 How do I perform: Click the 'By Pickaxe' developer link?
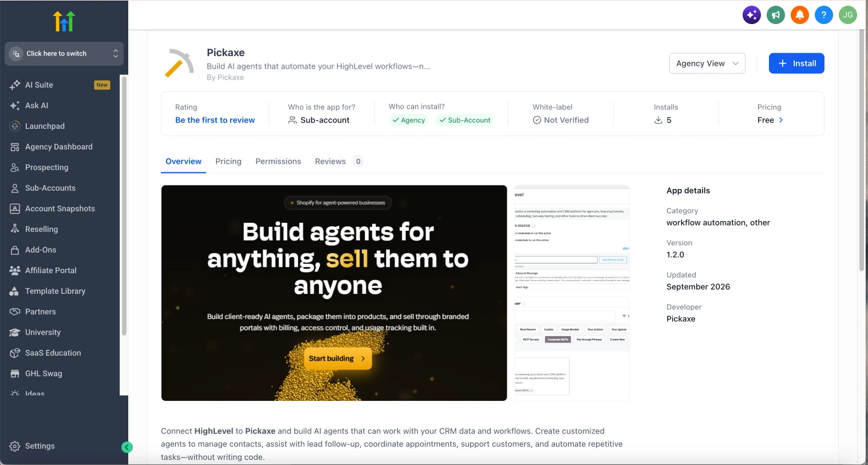click(x=226, y=77)
